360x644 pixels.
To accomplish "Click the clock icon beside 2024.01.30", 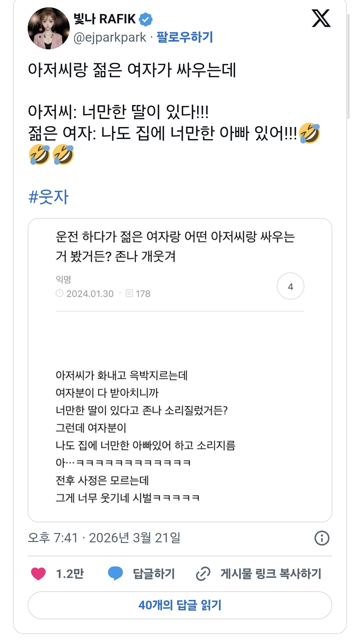I will (x=59, y=293).
